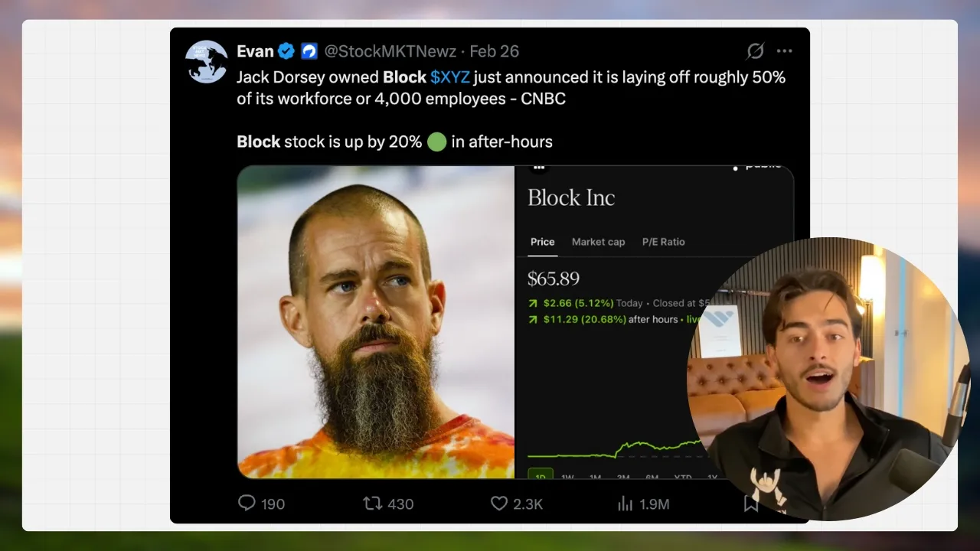Image resolution: width=980 pixels, height=551 pixels.
Task: Click the @StockMKTNewz handle
Action: (x=390, y=51)
